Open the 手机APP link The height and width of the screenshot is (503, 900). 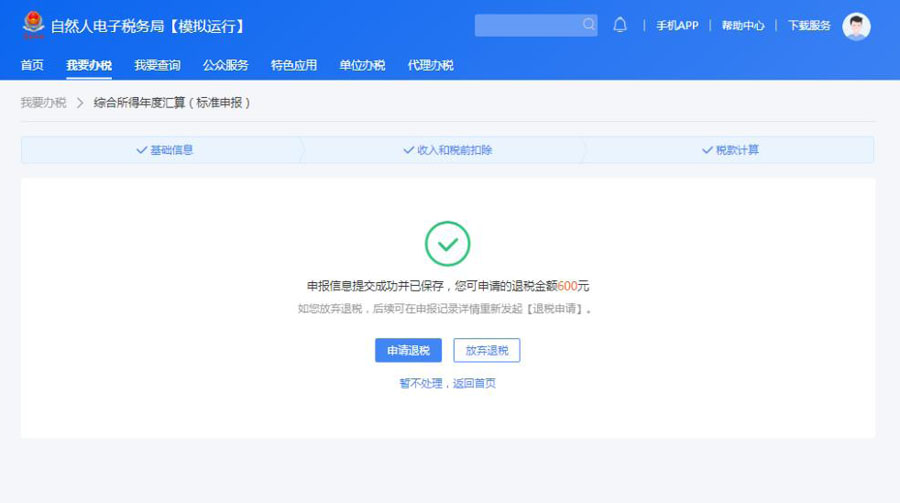pyautogui.click(x=677, y=26)
